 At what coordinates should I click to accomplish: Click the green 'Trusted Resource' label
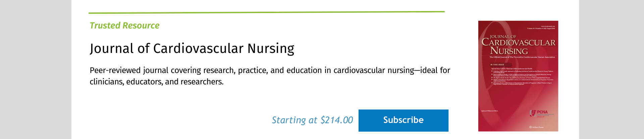click(x=124, y=26)
